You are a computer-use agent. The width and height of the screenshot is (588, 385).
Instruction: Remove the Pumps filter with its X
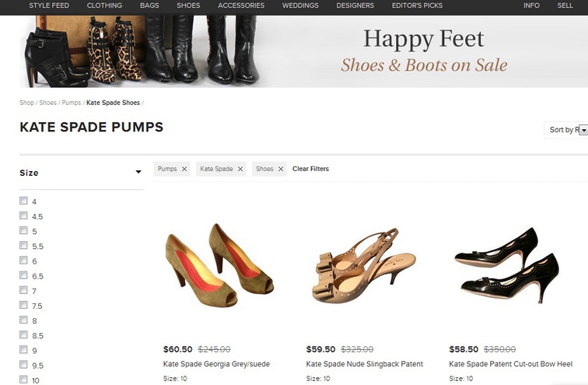[x=184, y=169]
